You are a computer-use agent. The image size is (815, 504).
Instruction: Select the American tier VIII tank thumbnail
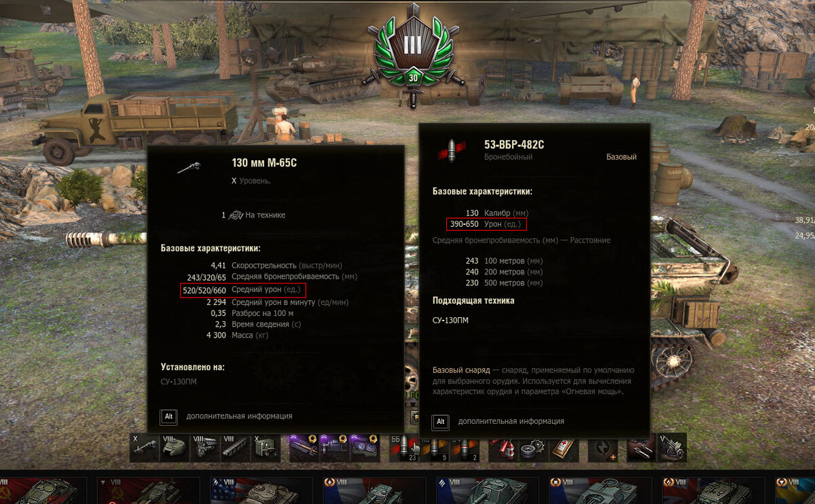(261, 490)
